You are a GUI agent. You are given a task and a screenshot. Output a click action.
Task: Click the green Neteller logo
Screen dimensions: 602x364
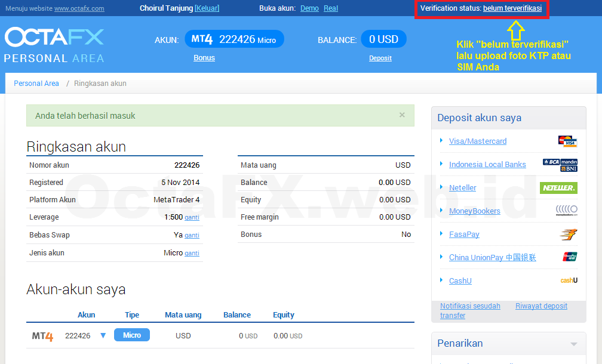click(x=558, y=188)
